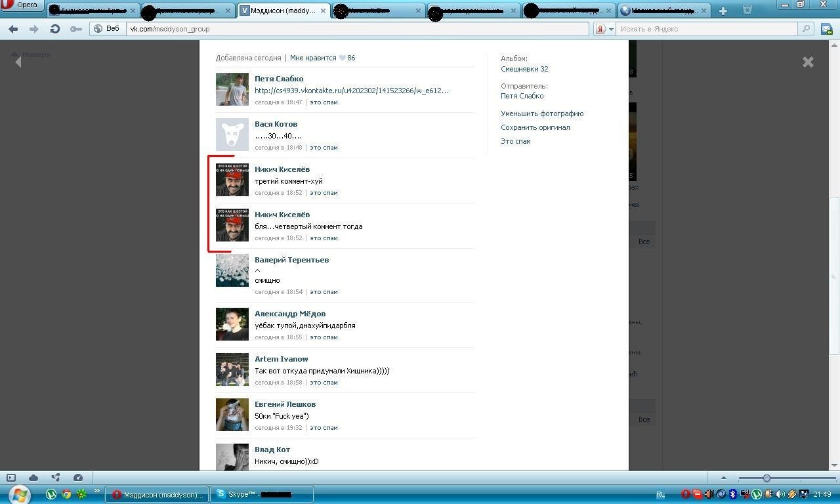Open the closed tabs trash icon
840x504 pixels.
[747, 10]
